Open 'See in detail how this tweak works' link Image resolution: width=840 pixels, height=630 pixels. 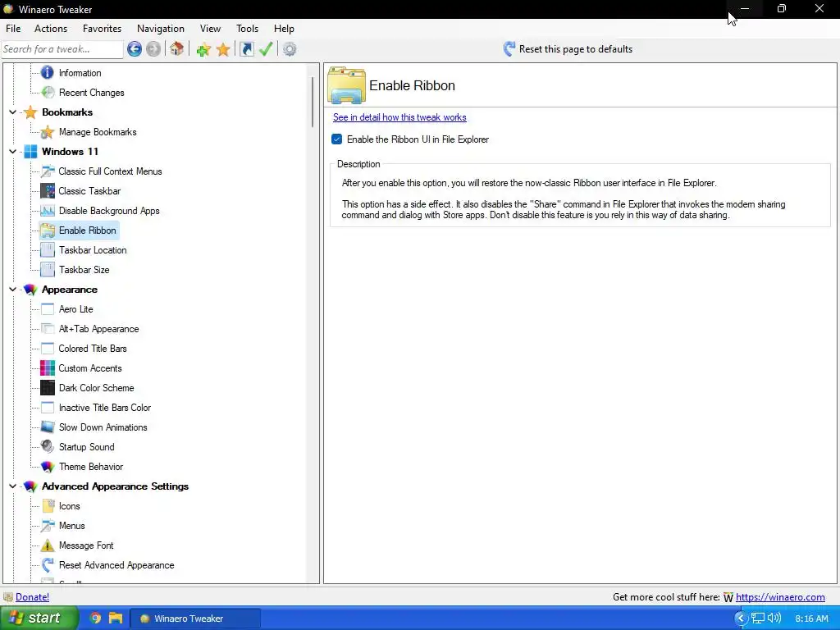pos(399,117)
